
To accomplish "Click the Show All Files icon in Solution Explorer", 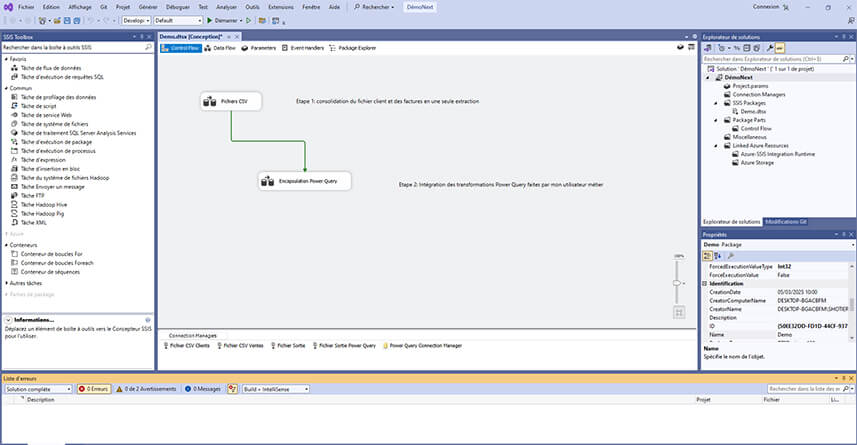I will click(756, 48).
